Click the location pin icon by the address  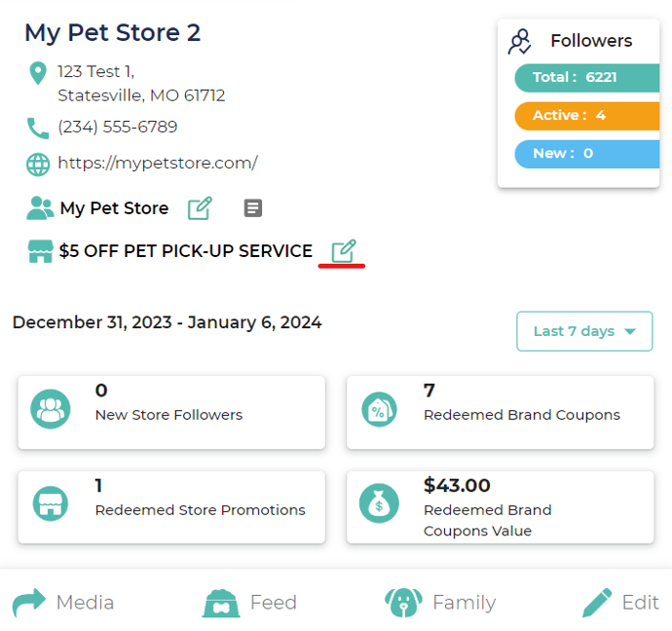[x=38, y=74]
